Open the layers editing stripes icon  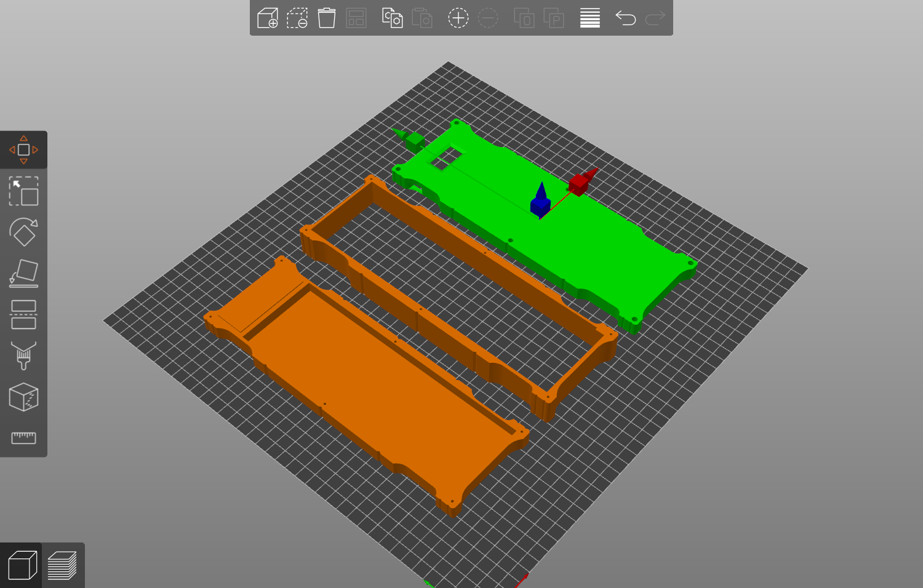[589, 18]
